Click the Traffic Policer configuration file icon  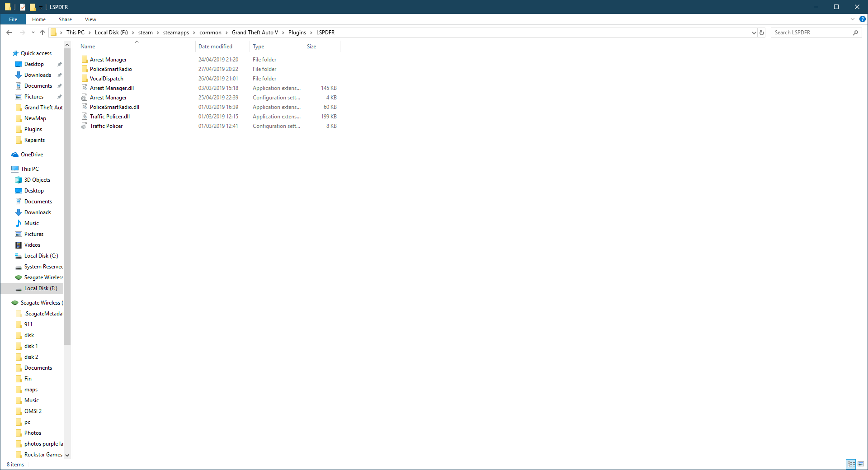pyautogui.click(x=85, y=126)
